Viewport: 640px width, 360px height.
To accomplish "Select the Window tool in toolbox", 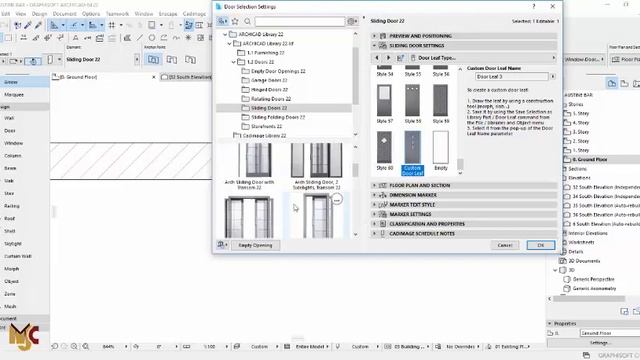I will (x=13, y=143).
